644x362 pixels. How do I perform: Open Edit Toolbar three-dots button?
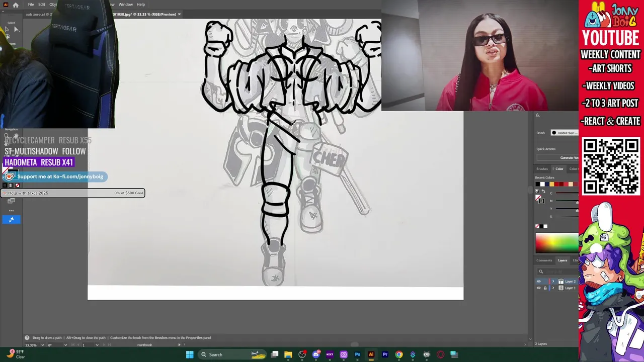(x=11, y=211)
